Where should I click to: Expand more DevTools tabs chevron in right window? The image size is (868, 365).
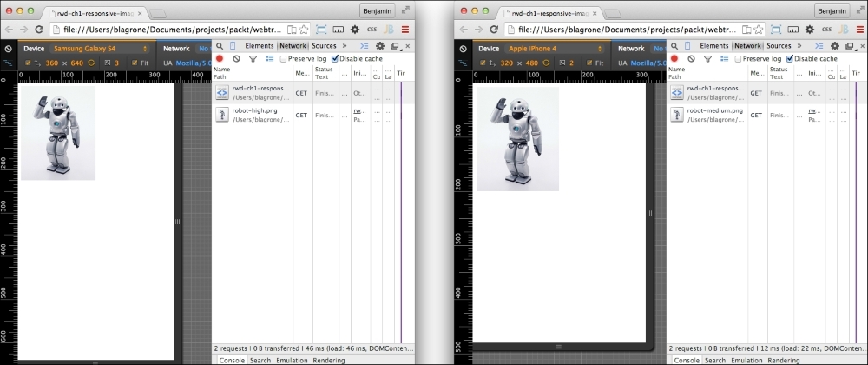tap(799, 46)
